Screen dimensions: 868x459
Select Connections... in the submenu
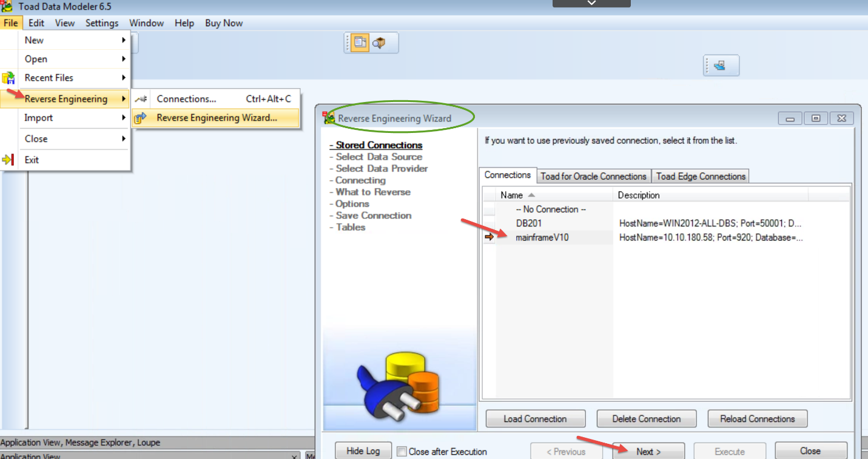[216, 99]
